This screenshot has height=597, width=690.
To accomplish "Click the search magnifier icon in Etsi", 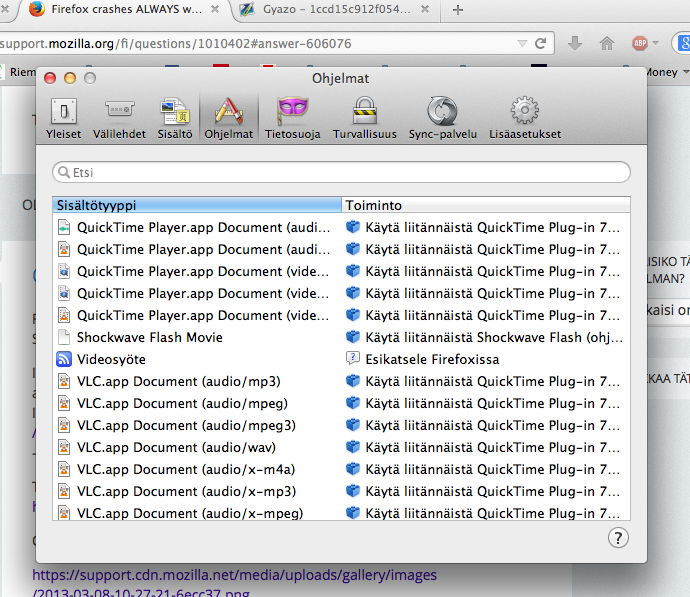I will [x=64, y=172].
